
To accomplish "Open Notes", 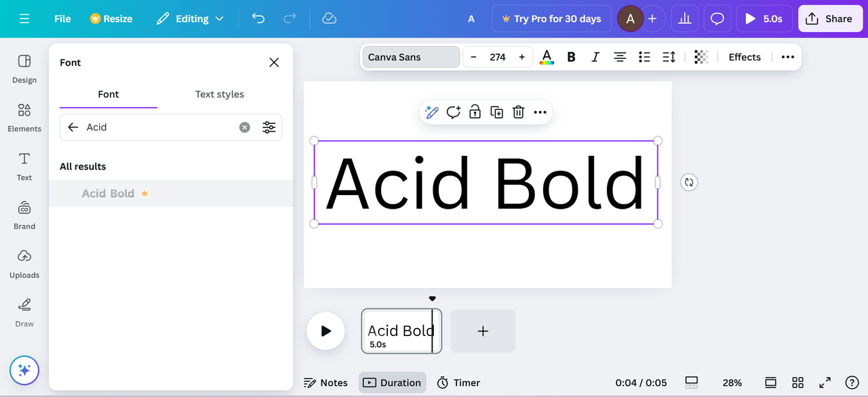I will pos(325,383).
